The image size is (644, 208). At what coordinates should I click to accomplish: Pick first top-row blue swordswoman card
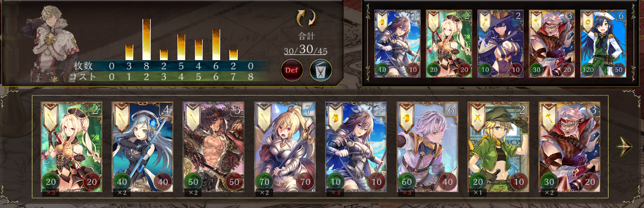398,44
